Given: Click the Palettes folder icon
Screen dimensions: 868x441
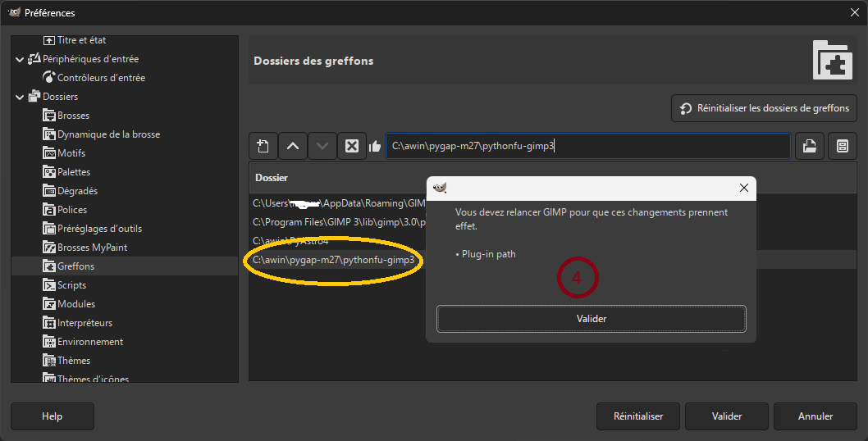Looking at the screenshot, I should coord(49,171).
